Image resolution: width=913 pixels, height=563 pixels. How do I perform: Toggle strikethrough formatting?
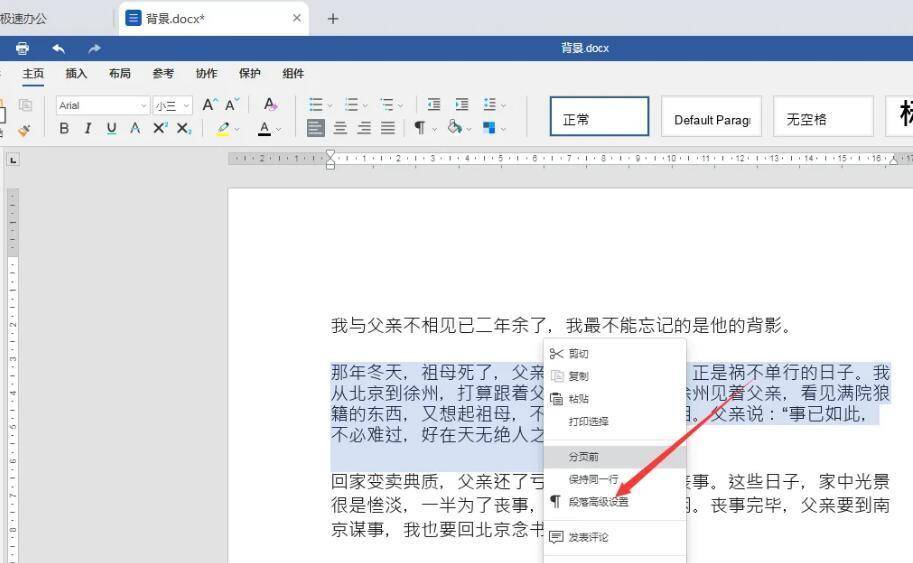[x=135, y=128]
